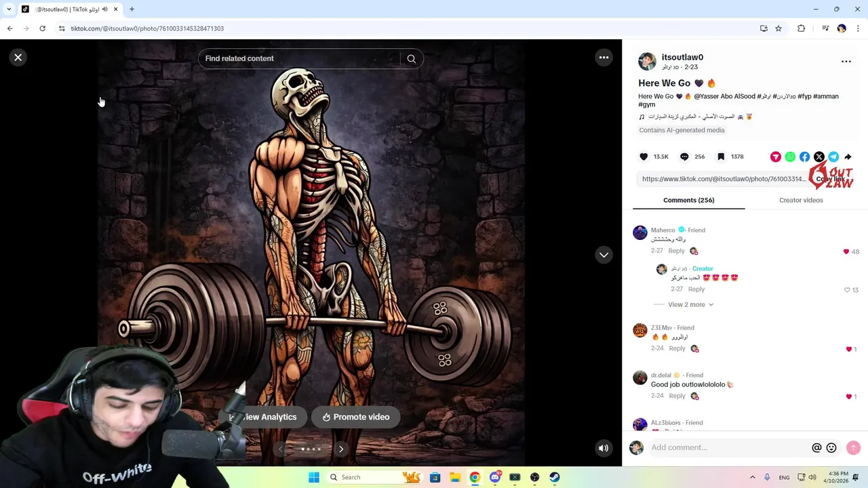
Task: Reply to Z3EMsv's comment
Action: click(677, 348)
